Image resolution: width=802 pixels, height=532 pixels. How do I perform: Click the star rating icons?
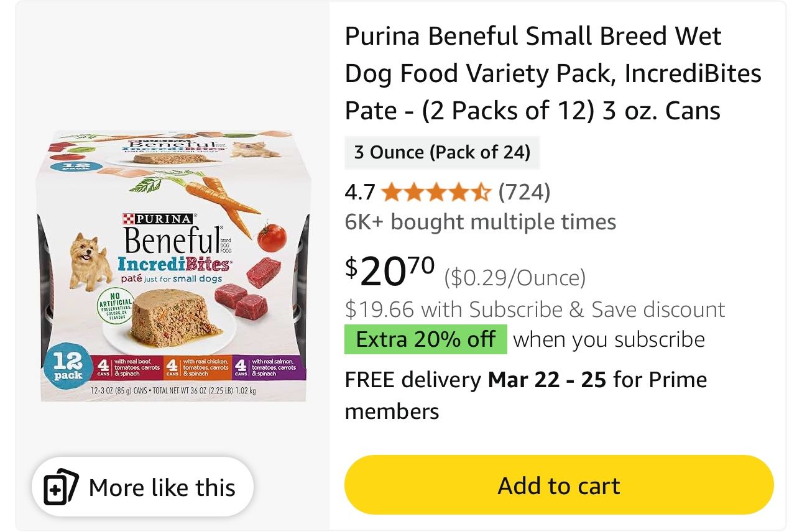(x=436, y=193)
